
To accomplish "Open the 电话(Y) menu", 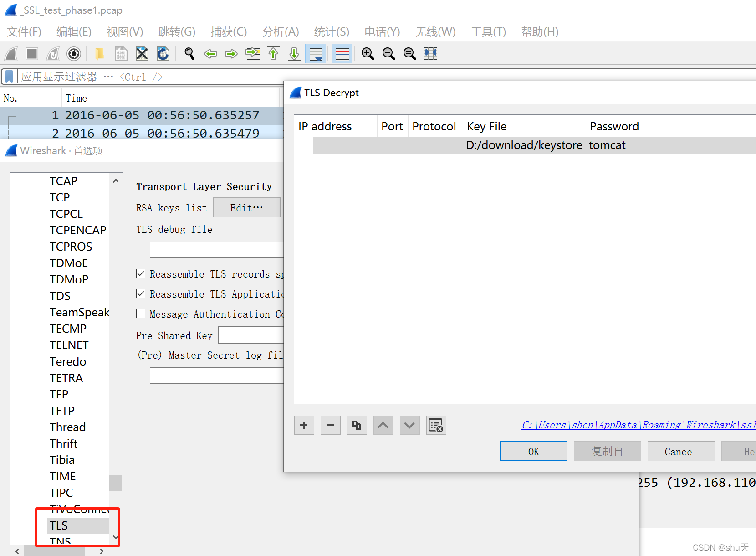I will [x=382, y=32].
